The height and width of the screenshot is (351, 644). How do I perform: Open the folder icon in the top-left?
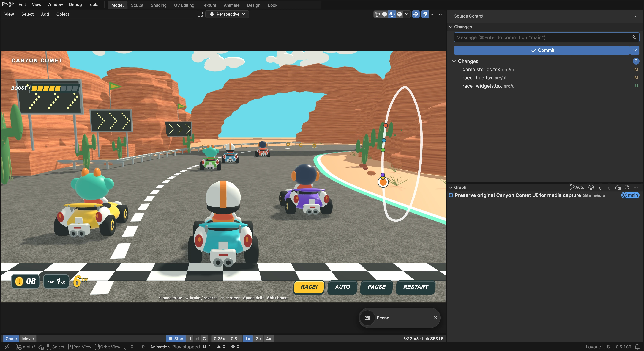click(5, 4)
